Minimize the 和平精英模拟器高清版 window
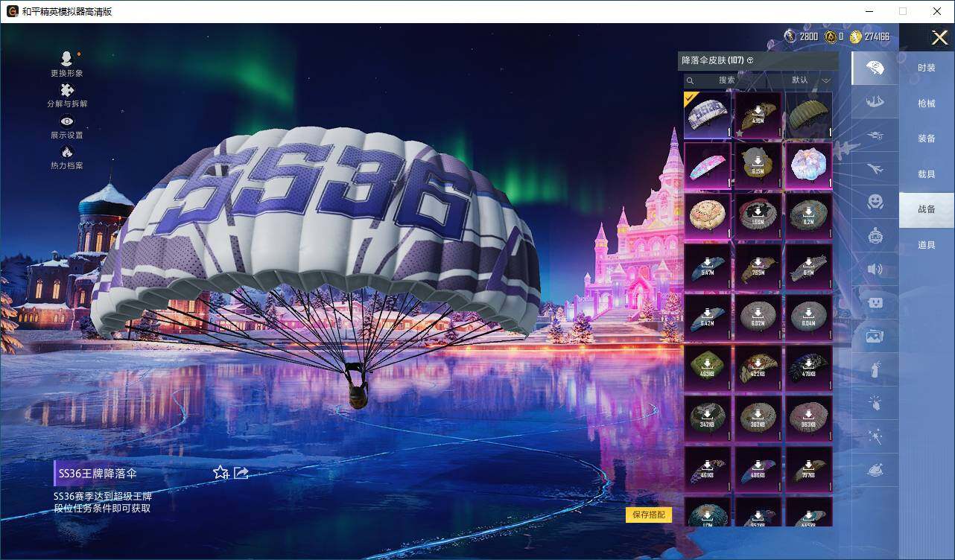955x560 pixels. pos(869,11)
